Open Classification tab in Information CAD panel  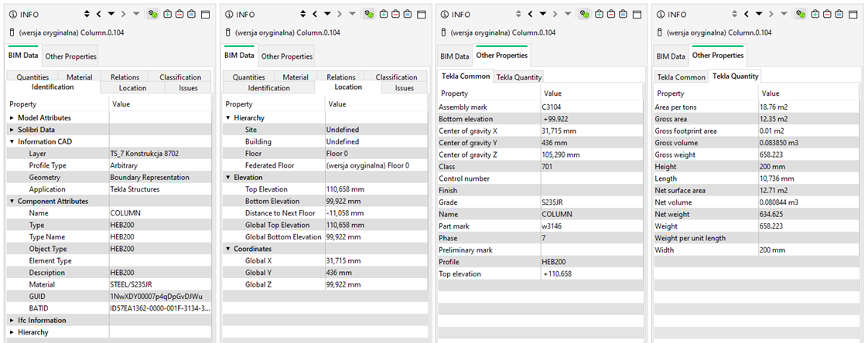(180, 77)
